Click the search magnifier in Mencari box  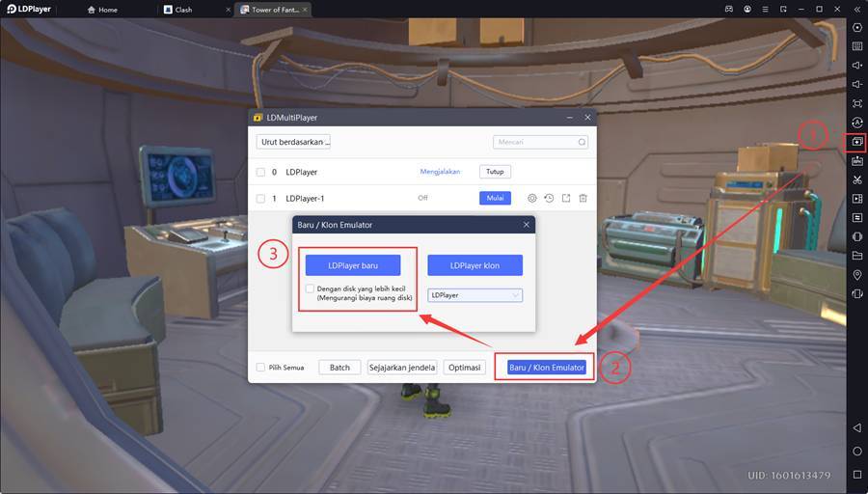point(582,143)
